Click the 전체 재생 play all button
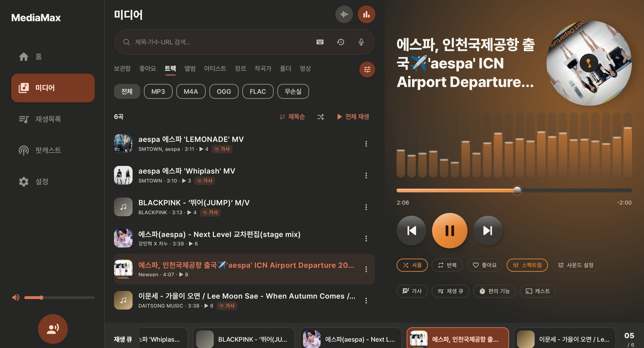This screenshot has height=348, width=644. tap(353, 117)
